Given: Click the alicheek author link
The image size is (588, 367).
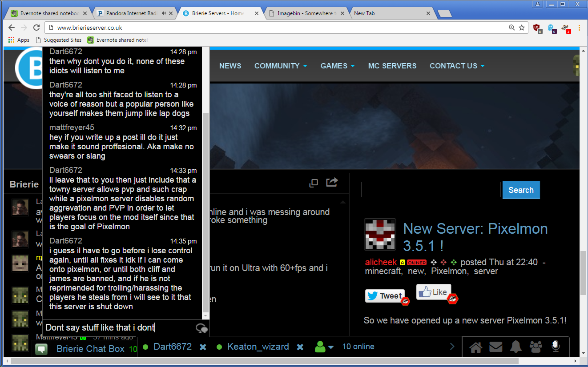Looking at the screenshot, I should pos(381,262).
